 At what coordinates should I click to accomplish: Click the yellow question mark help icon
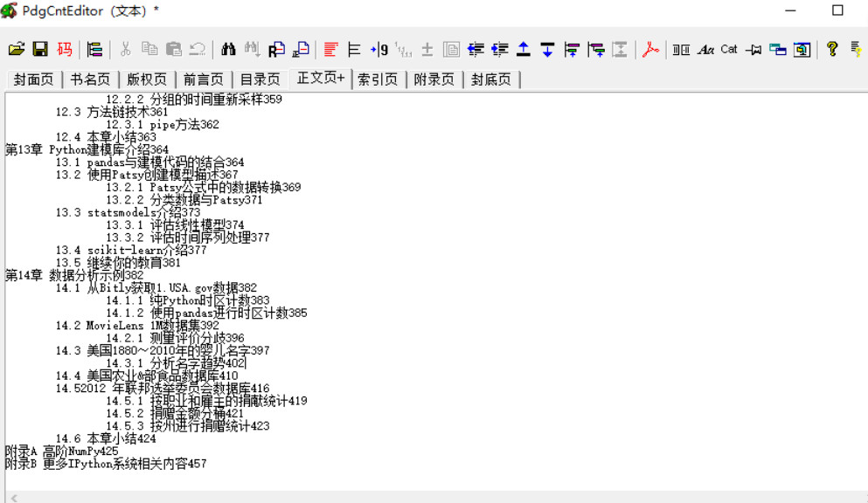(x=832, y=49)
